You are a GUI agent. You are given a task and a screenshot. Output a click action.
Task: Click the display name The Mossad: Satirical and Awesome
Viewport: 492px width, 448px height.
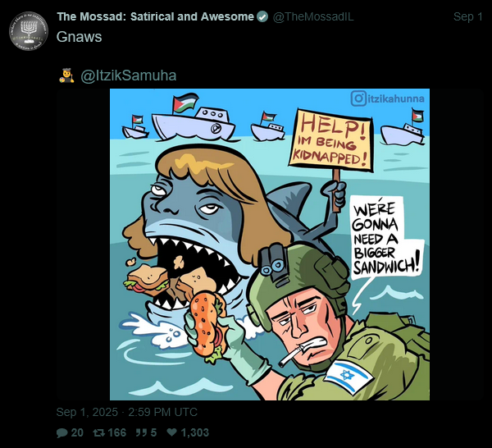(155, 16)
